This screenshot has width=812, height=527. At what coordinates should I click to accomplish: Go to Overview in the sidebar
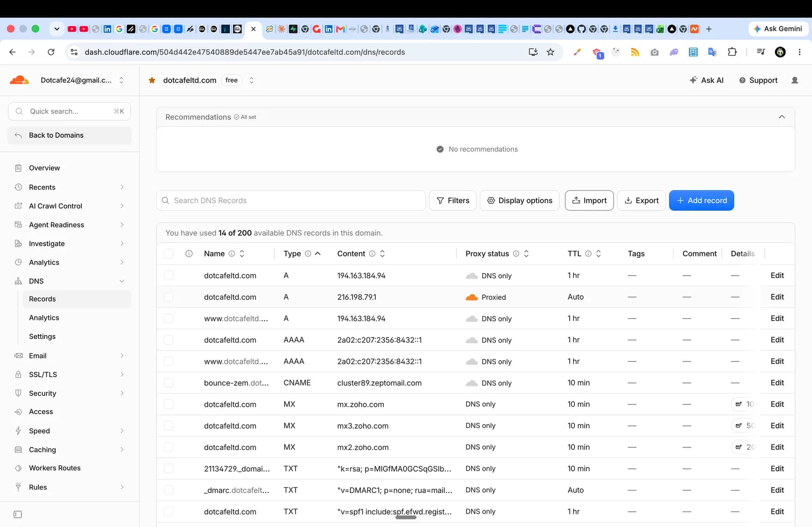(44, 168)
